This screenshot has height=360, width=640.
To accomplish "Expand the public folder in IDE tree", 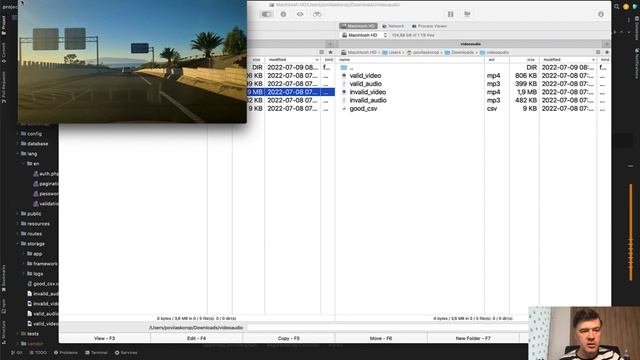I will point(19,213).
